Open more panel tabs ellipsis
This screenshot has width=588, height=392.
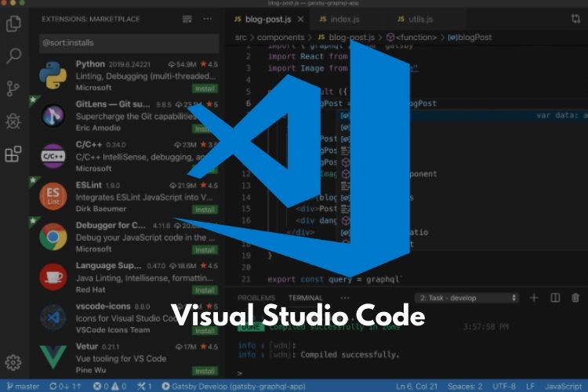click(x=345, y=298)
